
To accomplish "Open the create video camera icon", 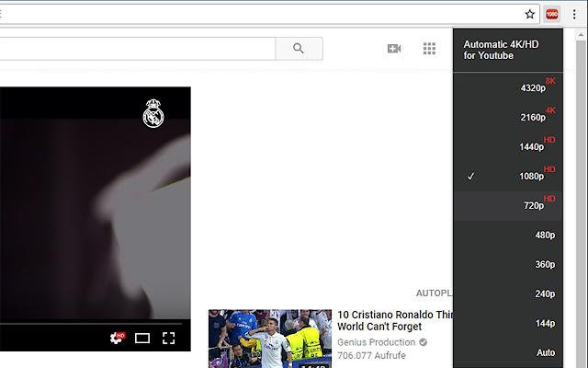I will tap(394, 49).
